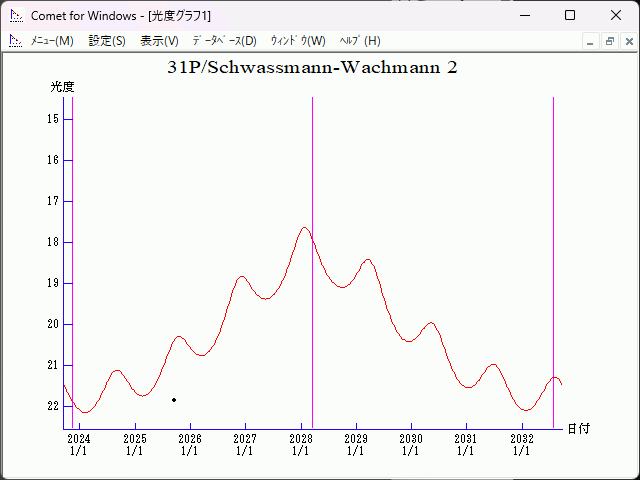Close the inner 光度グラフ1 child window
640x480 pixels.
pos(627,41)
